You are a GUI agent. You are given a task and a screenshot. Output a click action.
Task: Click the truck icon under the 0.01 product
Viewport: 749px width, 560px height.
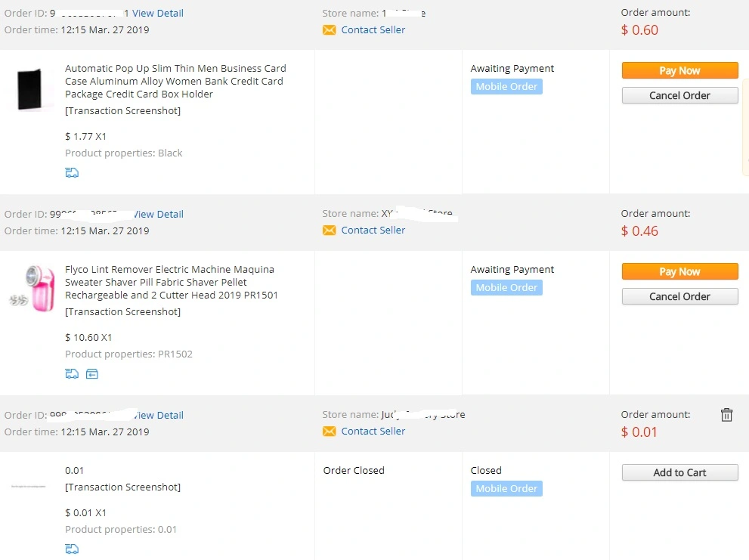(72, 549)
